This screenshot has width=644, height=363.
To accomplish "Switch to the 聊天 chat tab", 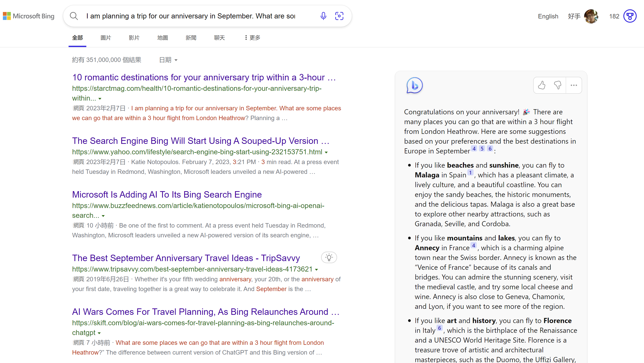I will (x=219, y=38).
